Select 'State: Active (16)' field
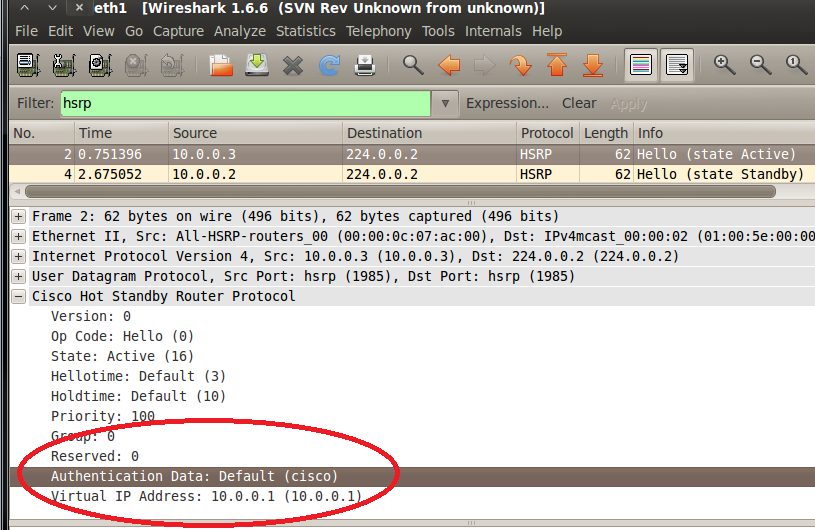The width and height of the screenshot is (815, 530). pos(122,356)
